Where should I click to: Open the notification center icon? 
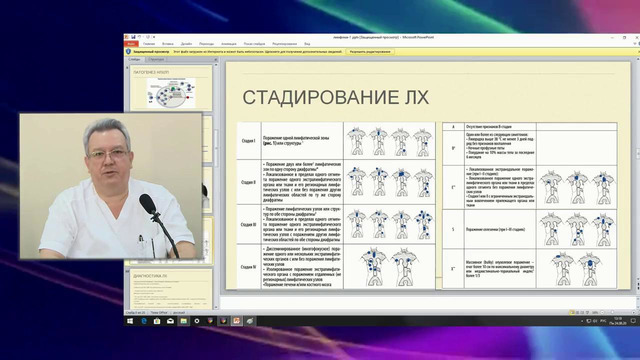[x=633, y=321]
